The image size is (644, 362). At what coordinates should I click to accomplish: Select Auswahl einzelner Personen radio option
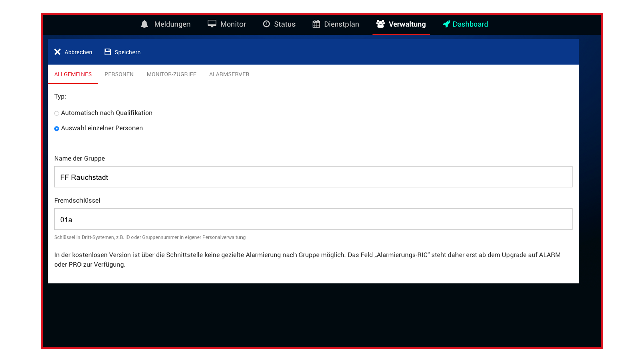pos(57,129)
